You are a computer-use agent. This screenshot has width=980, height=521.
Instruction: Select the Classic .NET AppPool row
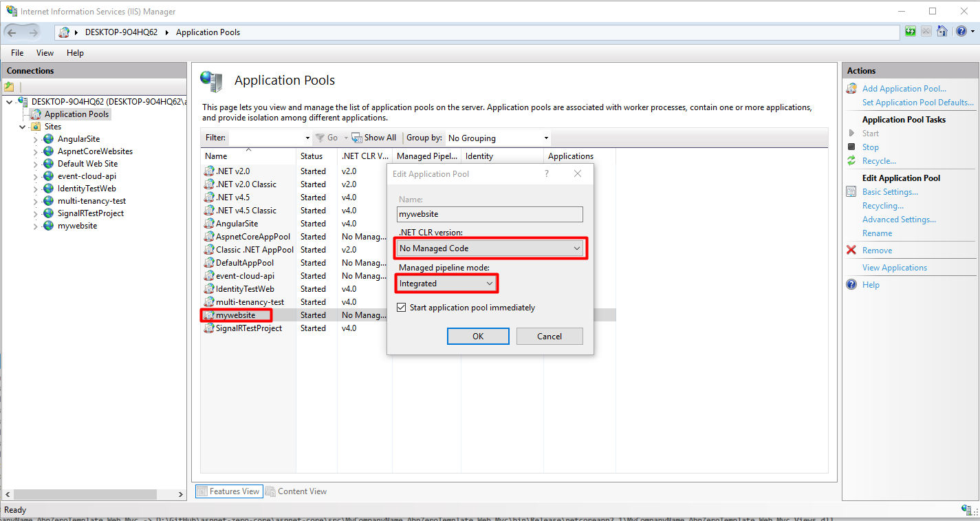(x=408, y=250)
